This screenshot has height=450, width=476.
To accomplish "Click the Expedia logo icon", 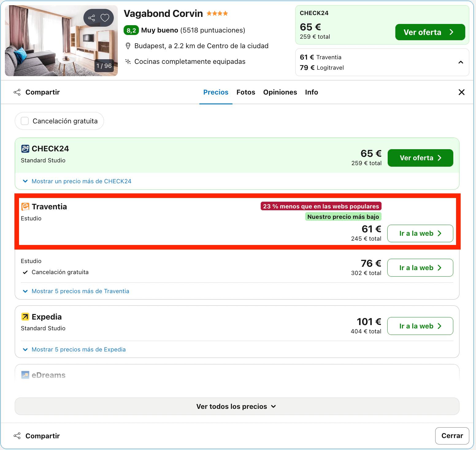I will pos(25,316).
